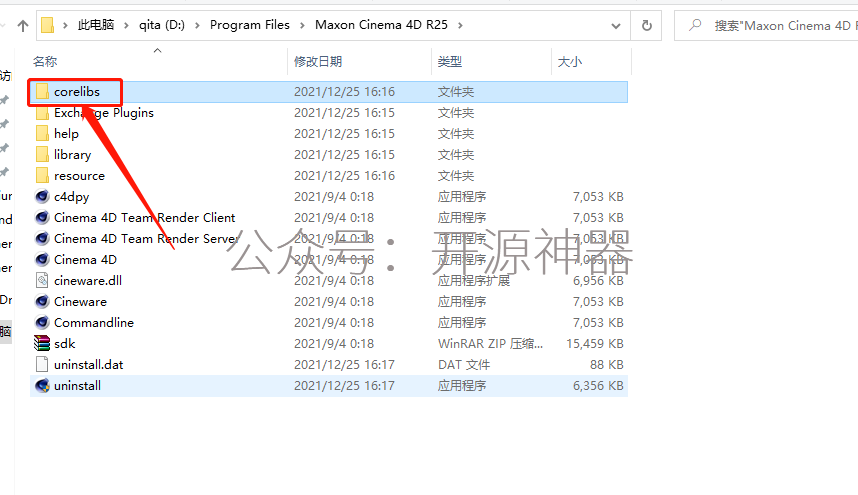Select the Commandline application icon
Viewport: 858px width, 495px height.
pos(42,323)
